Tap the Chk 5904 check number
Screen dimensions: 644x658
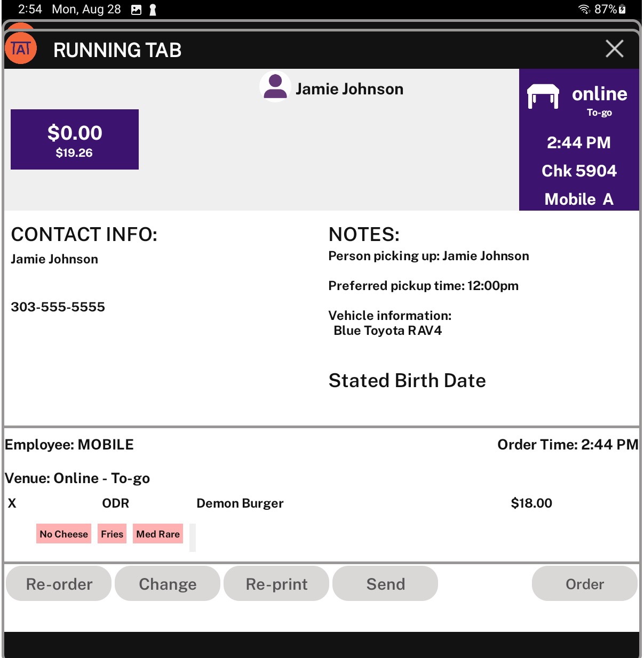(579, 171)
